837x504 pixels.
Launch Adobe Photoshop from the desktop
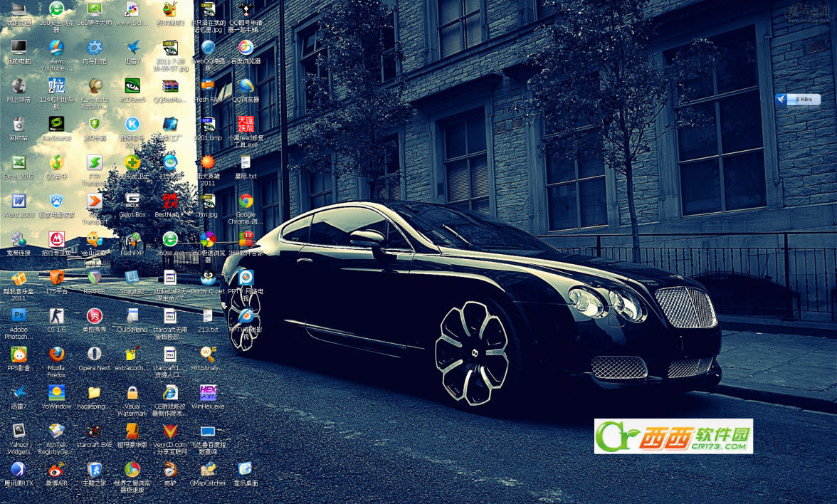pyautogui.click(x=19, y=316)
